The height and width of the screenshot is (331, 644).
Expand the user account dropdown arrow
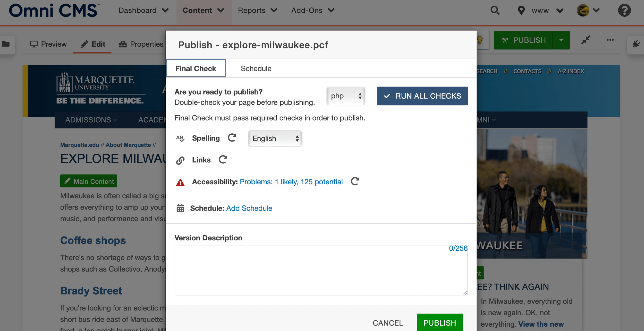coord(596,11)
